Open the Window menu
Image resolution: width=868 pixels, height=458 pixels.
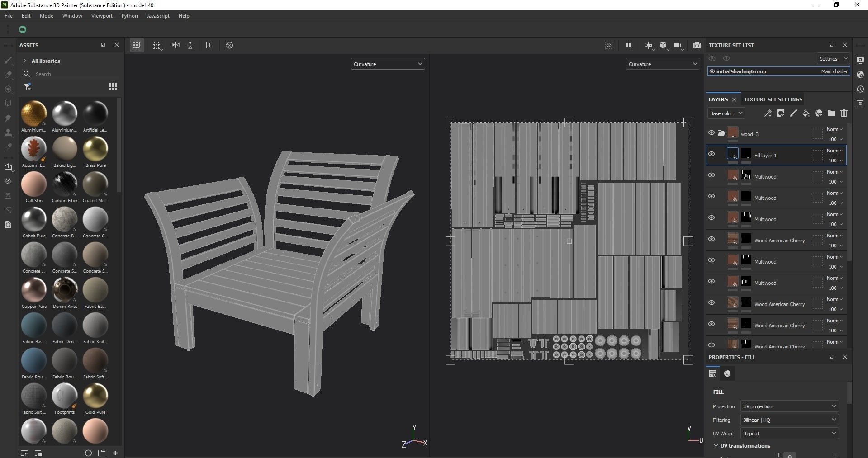coord(72,16)
